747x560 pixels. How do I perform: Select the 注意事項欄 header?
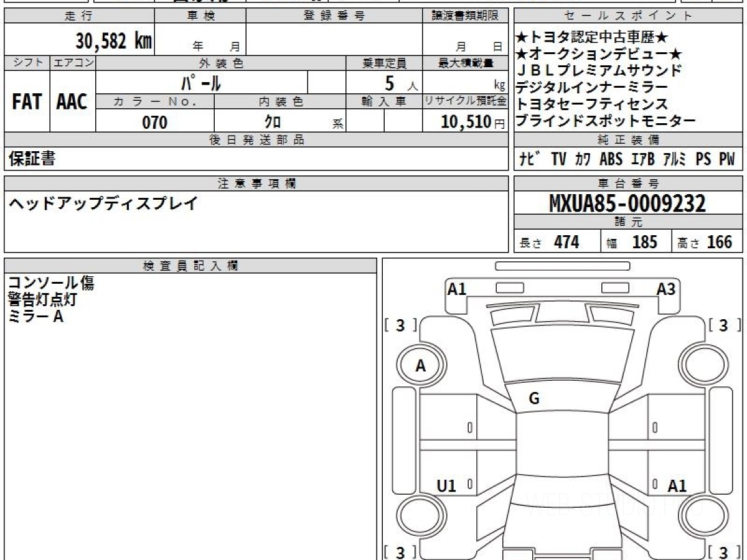coord(256,184)
